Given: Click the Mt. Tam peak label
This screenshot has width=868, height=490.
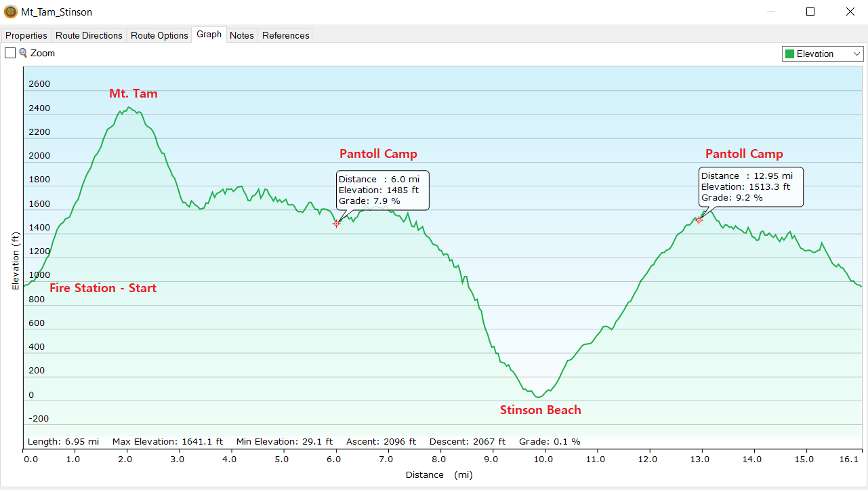Looking at the screenshot, I should [x=133, y=94].
